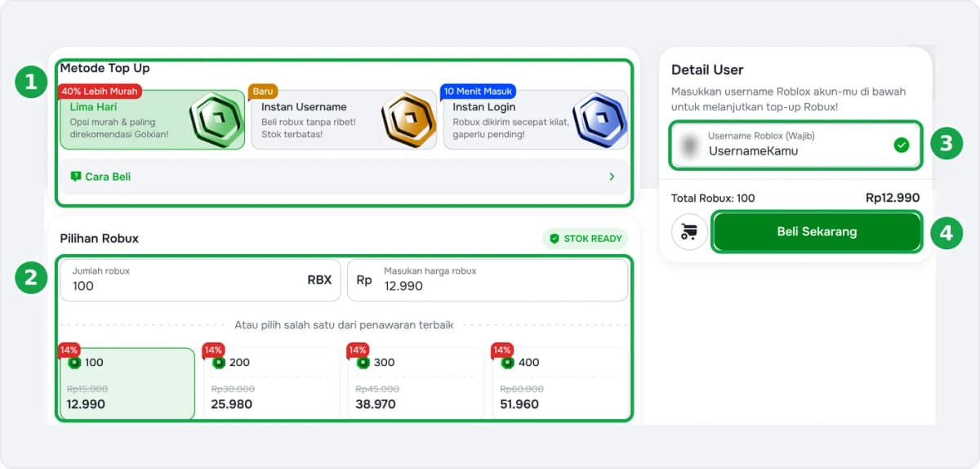
Task: Focus the Jumlah robux input field
Action: tap(199, 279)
